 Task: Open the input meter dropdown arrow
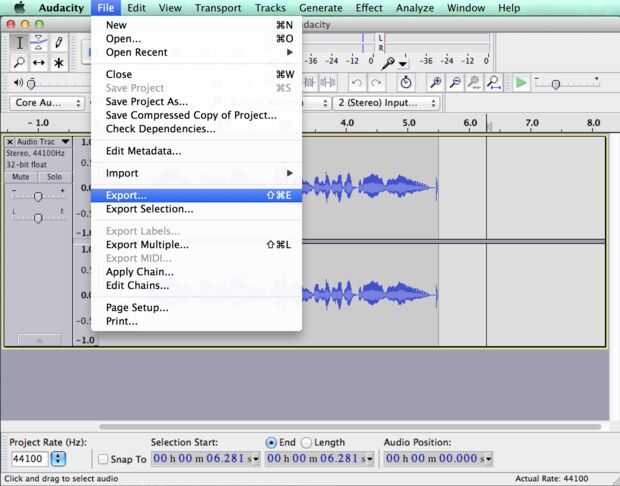[x=403, y=64]
